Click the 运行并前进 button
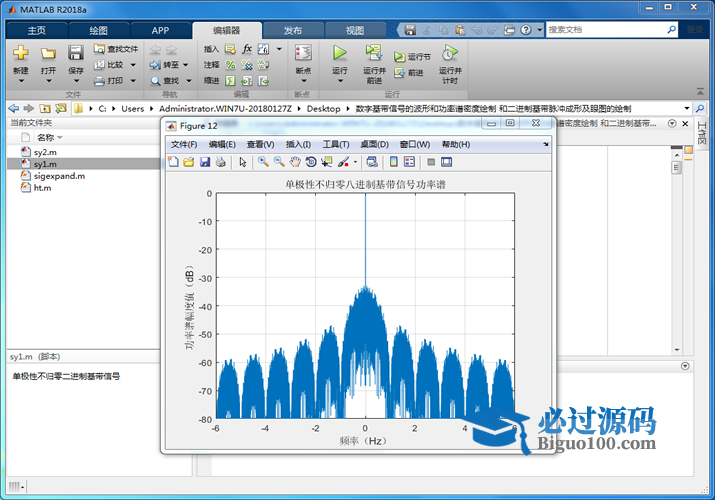Image resolution: width=715 pixels, height=500 pixels. (x=374, y=60)
